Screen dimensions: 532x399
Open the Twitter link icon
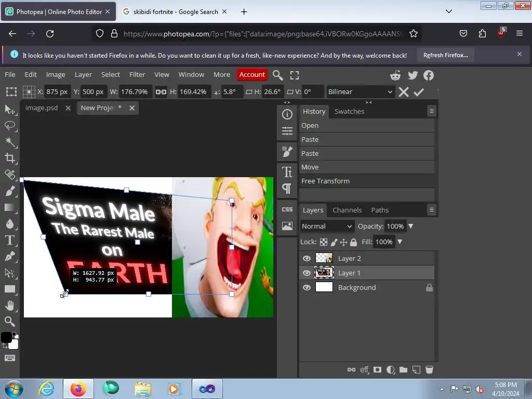[413, 75]
